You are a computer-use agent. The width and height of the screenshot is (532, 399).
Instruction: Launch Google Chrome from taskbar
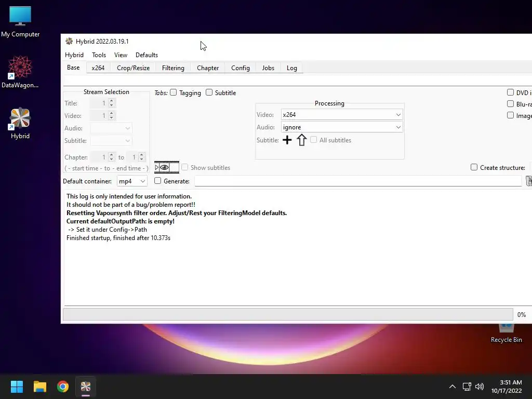click(x=63, y=387)
